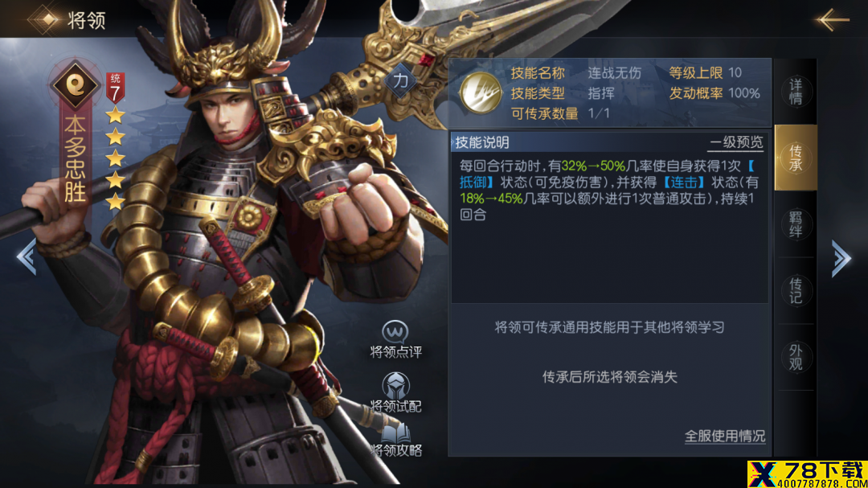Open 将领攻略 guide book icon

coord(395,433)
